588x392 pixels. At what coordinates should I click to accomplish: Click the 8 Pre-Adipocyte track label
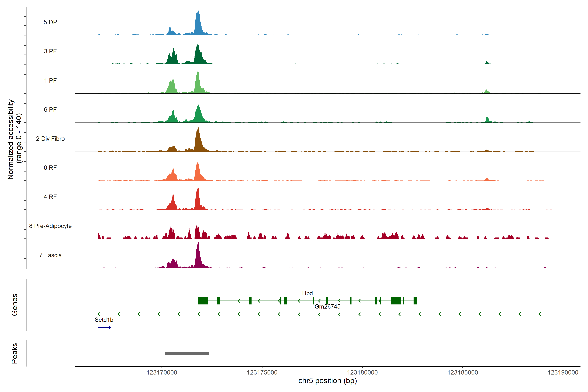pyautogui.click(x=50, y=226)
